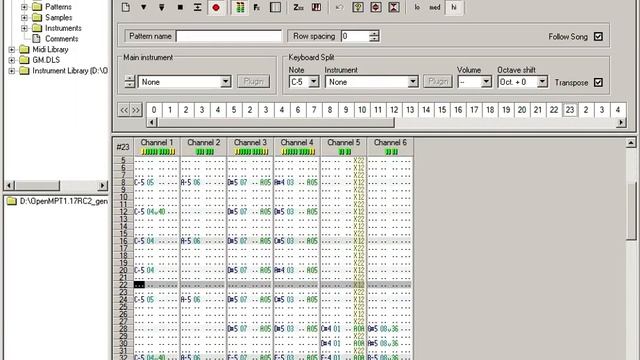Open the Main instrument dropdown

[x=225, y=82]
